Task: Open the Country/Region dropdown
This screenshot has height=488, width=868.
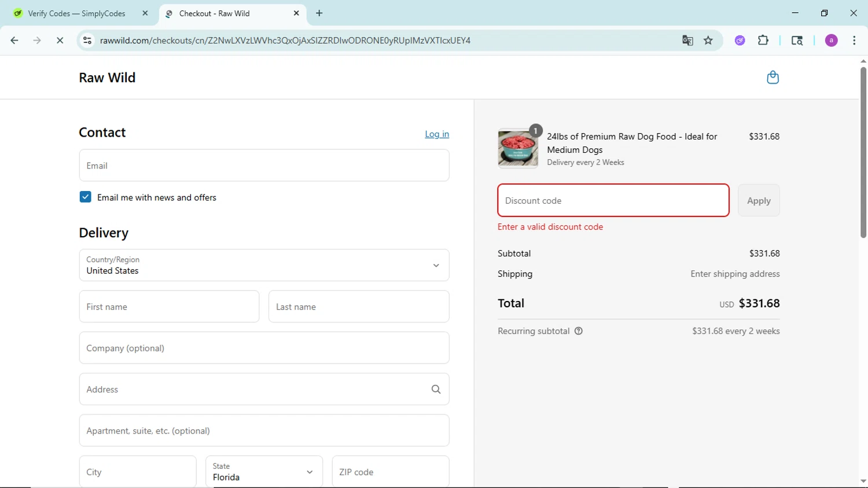Action: 264,265
